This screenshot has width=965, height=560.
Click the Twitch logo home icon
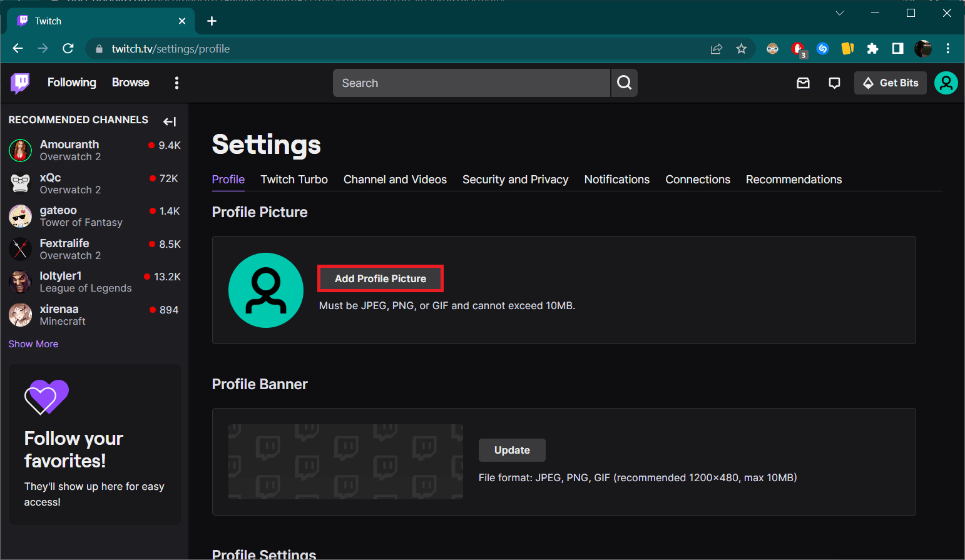coord(20,83)
